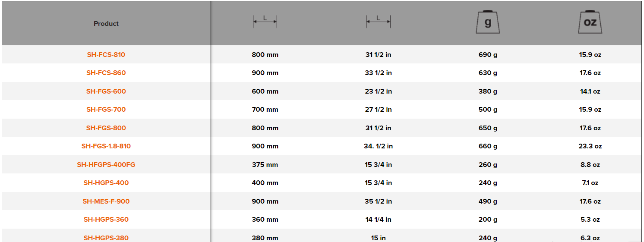The width and height of the screenshot is (644, 242).
Task: Open the SH-HGPS-360 product link
Action: [106, 220]
